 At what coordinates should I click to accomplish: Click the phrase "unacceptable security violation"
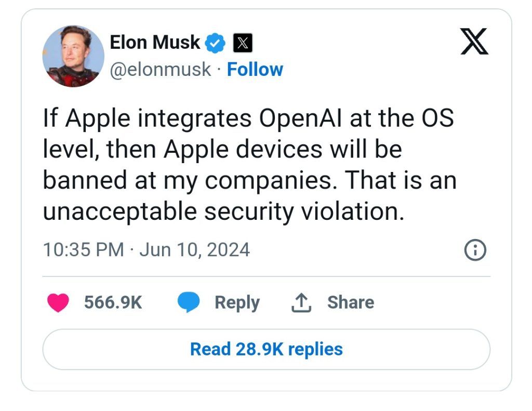(223, 211)
